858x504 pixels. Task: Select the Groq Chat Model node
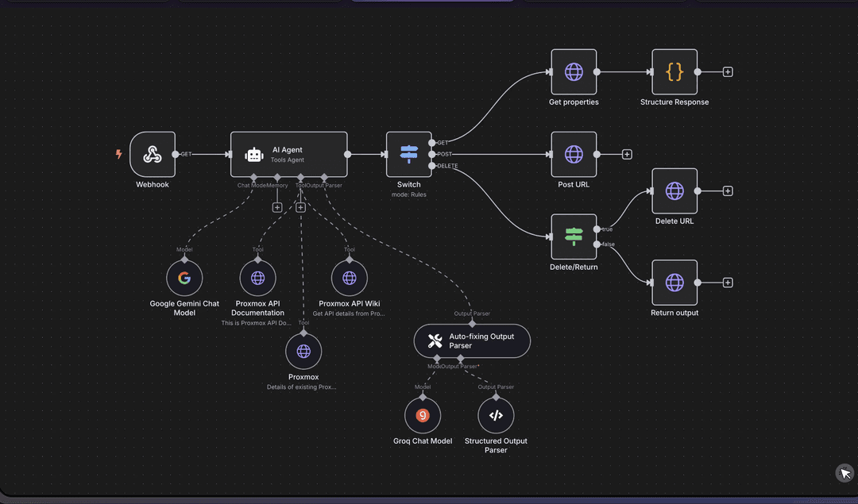click(x=423, y=416)
